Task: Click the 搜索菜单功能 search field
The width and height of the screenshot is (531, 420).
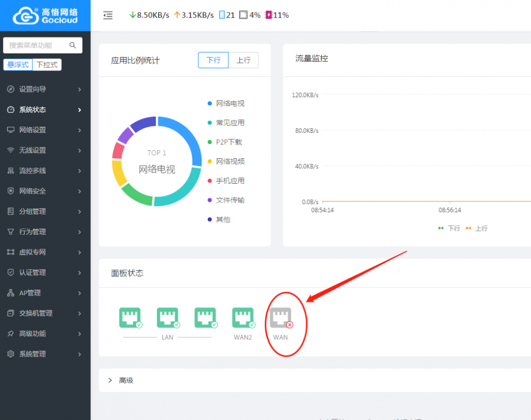Action: [x=36, y=45]
